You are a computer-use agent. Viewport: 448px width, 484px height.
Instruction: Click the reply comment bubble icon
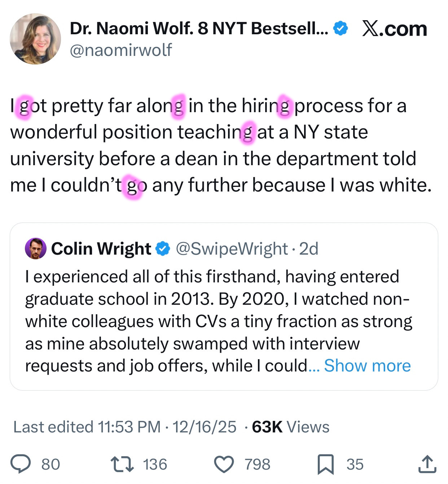(21, 464)
